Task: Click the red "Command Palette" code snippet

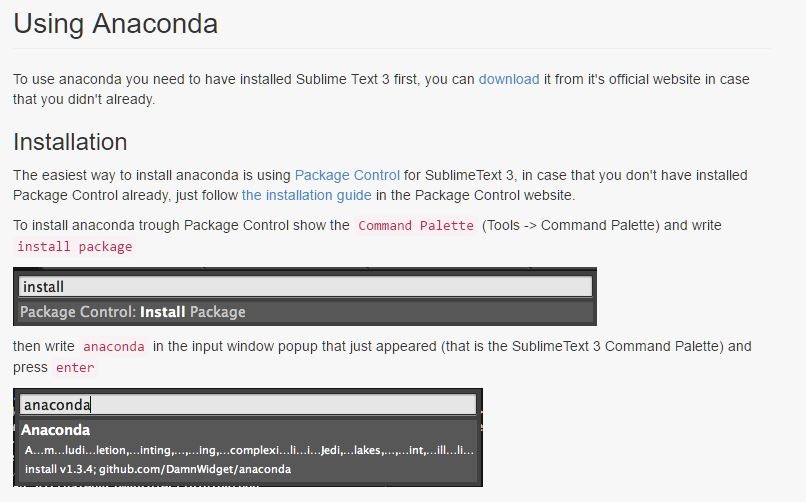Action: tap(416, 225)
